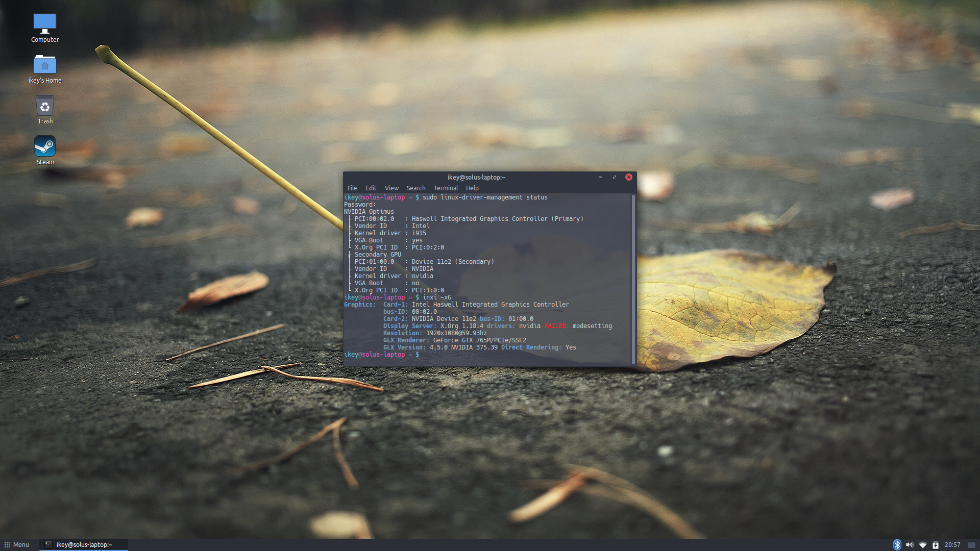Launch Steam from the desktop icon
This screenshot has height=551, width=980.
(45, 151)
